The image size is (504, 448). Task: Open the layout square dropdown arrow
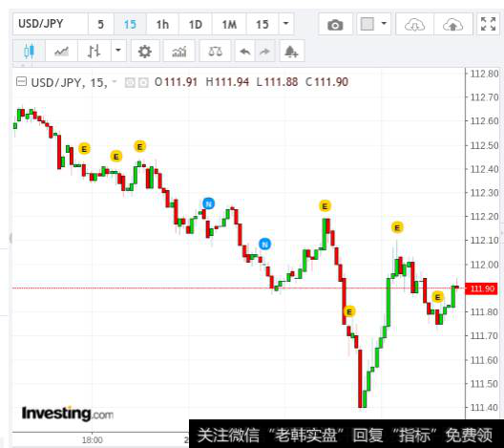pos(384,24)
